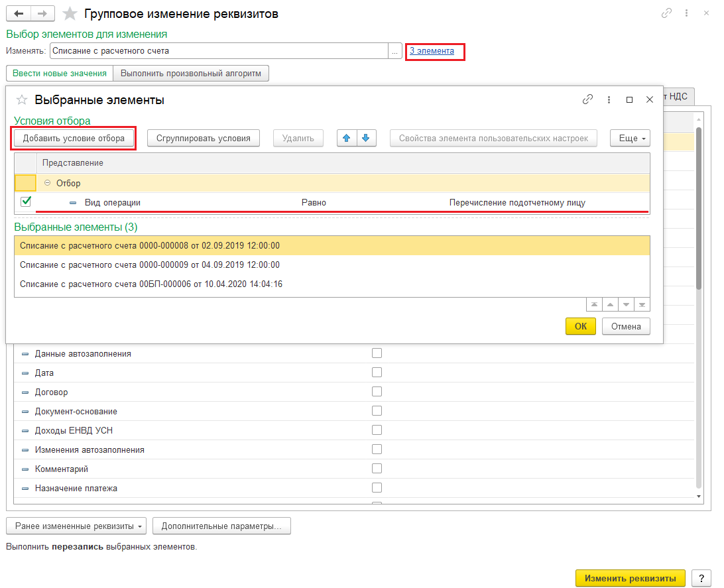Enable the Комментарий checkbox
Viewport: 724px width, 588px height.
point(377,469)
